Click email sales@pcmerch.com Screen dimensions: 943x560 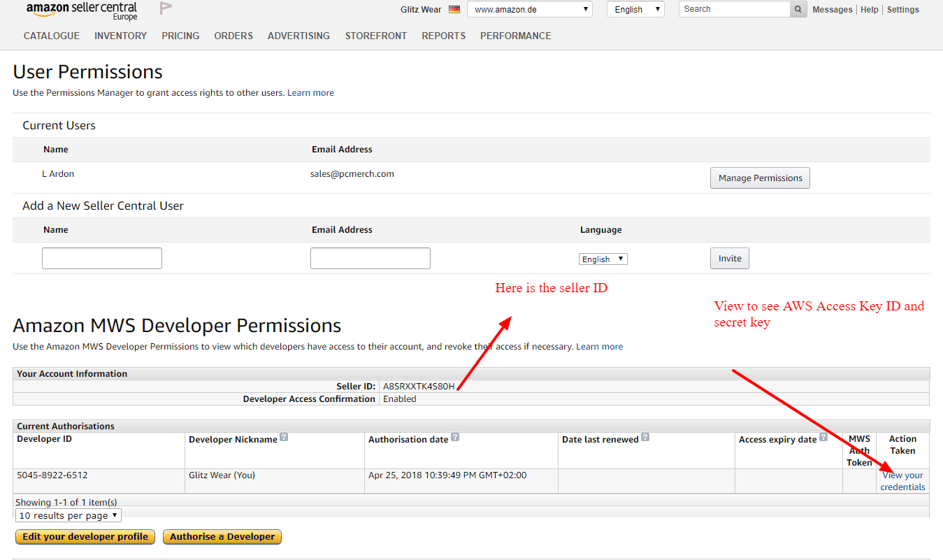(352, 174)
